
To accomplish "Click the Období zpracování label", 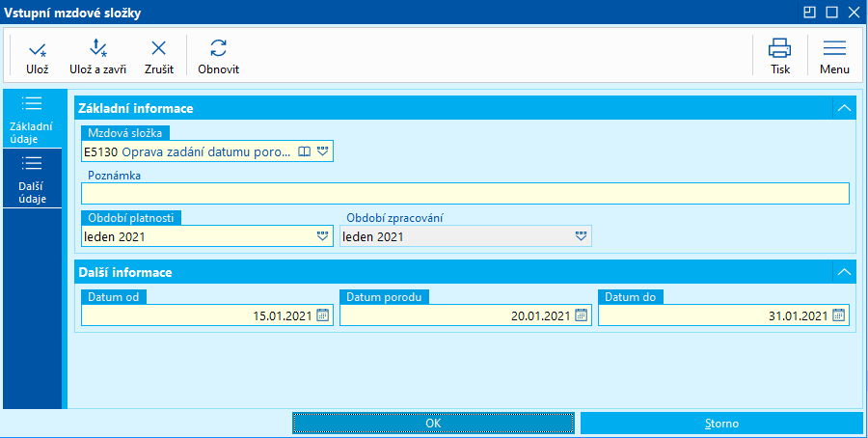I will click(394, 218).
